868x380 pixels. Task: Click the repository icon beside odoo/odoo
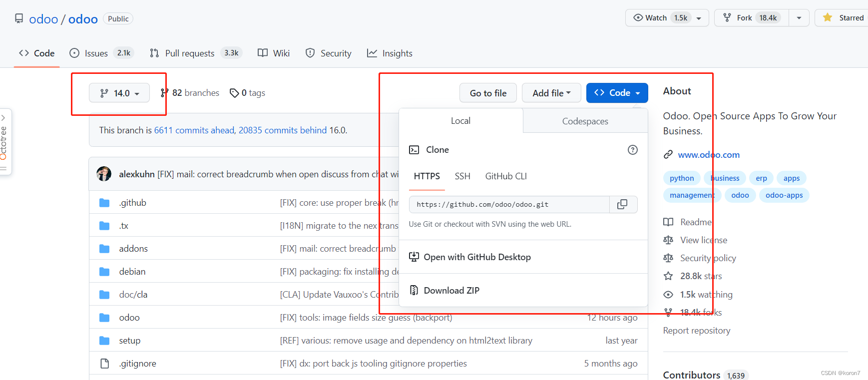click(x=19, y=18)
